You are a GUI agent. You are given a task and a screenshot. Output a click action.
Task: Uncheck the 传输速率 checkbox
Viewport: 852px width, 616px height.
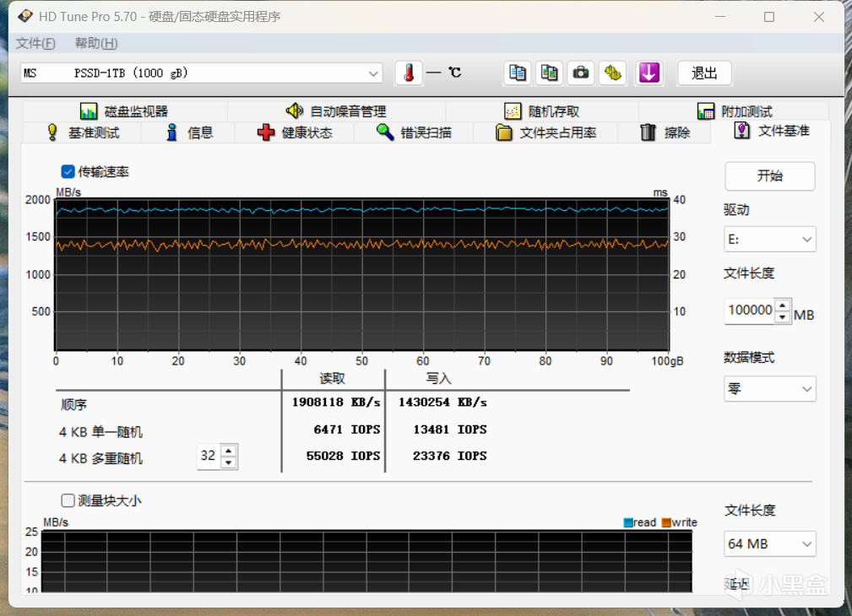(68, 171)
